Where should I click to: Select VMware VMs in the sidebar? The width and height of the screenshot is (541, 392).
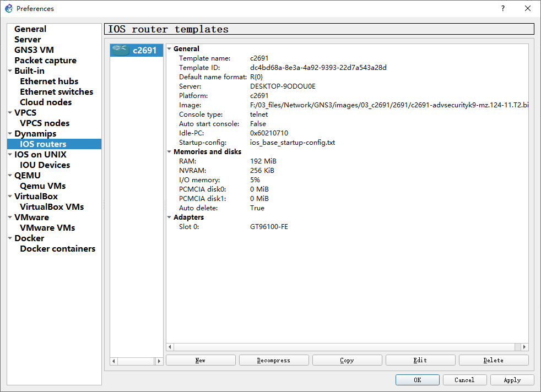tap(47, 227)
